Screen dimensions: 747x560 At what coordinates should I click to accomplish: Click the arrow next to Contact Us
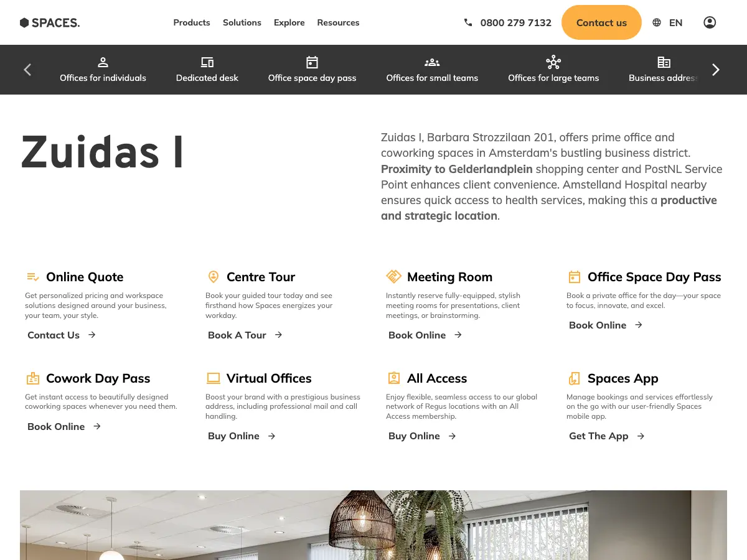pos(92,335)
